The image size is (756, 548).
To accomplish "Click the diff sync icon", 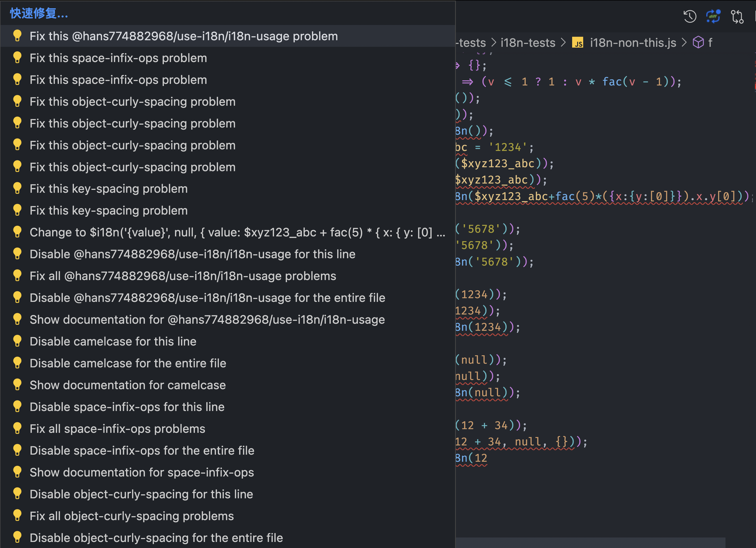I will point(713,16).
